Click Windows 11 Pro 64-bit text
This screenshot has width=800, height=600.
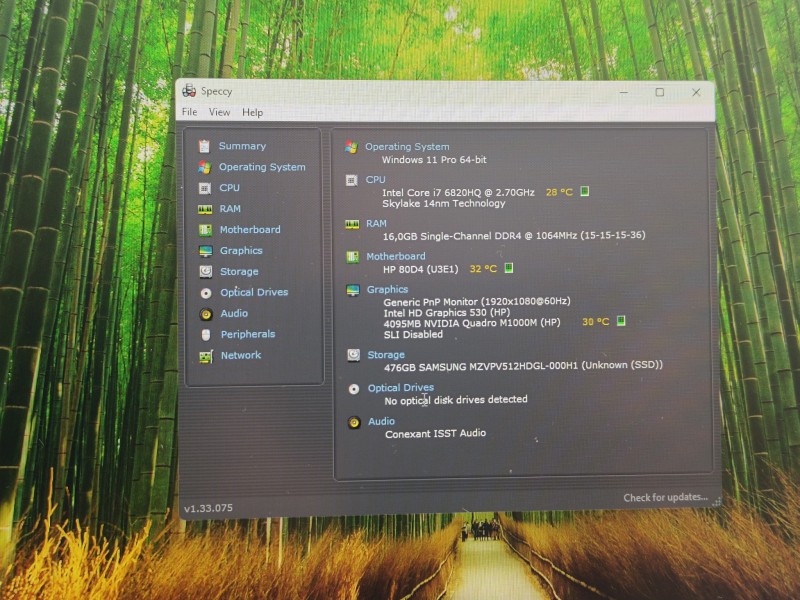click(x=434, y=160)
